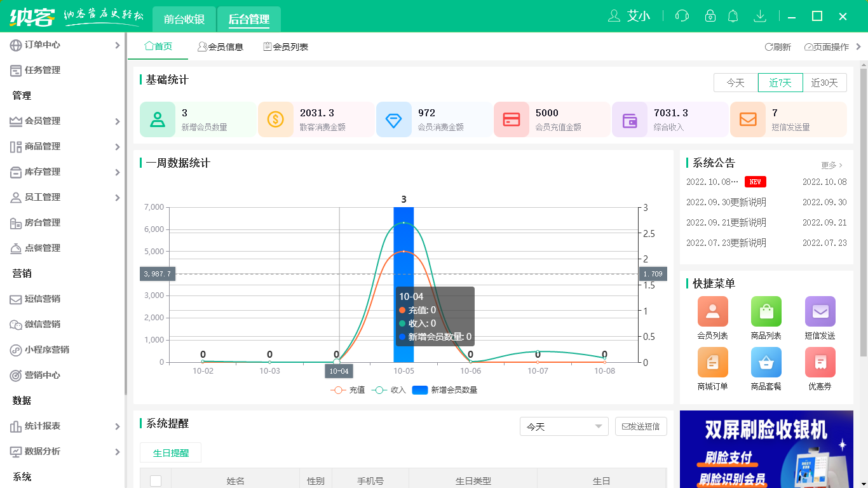Click the right-side vertical scrollbar
868x488 pixels.
pos(864,210)
